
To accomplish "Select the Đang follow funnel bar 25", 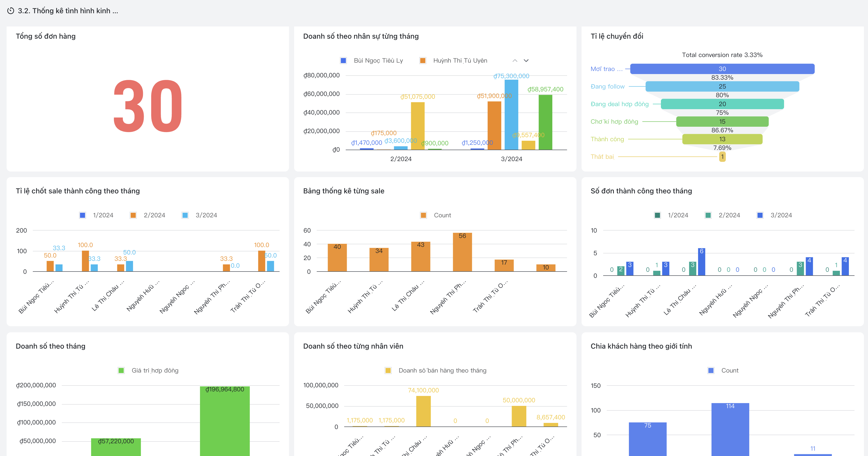I will click(x=722, y=86).
